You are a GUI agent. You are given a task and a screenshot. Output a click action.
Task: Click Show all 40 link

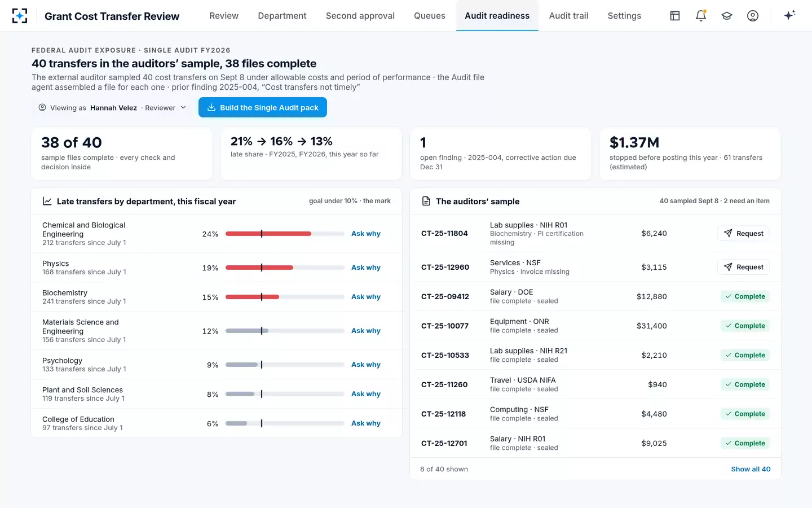point(751,469)
